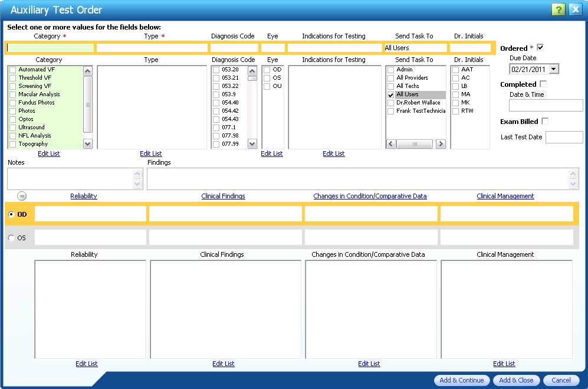Image resolution: width=588 pixels, height=389 pixels.
Task: Tick the MK initials checkbox
Action: point(456,103)
